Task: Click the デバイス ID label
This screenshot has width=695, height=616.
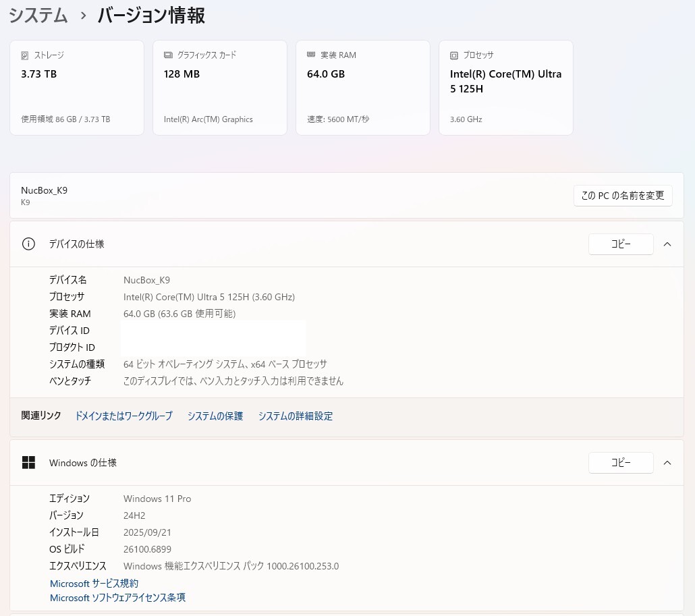Action: (69, 331)
